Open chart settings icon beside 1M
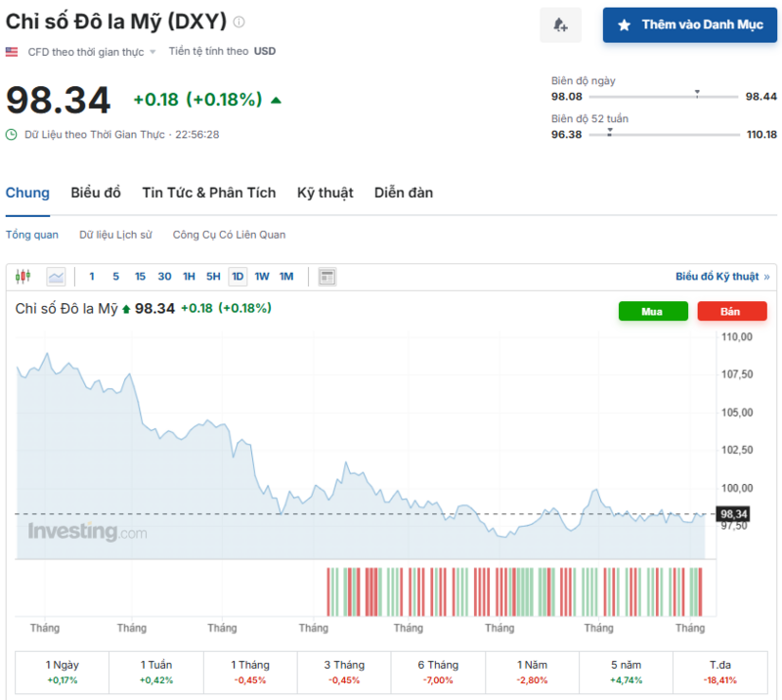The image size is (782, 700). coord(326,277)
